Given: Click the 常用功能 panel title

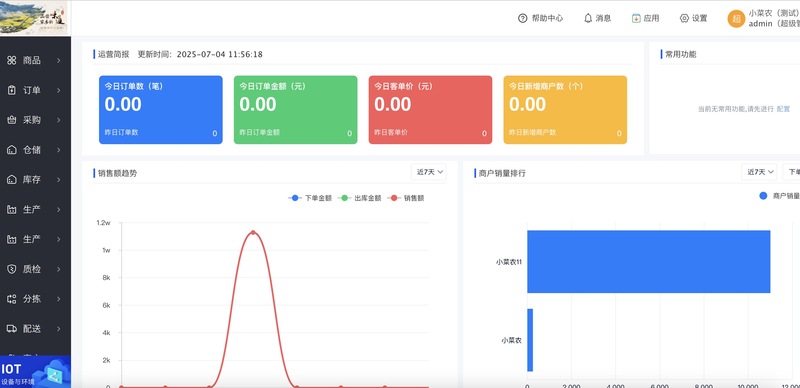Looking at the screenshot, I should pos(681,54).
